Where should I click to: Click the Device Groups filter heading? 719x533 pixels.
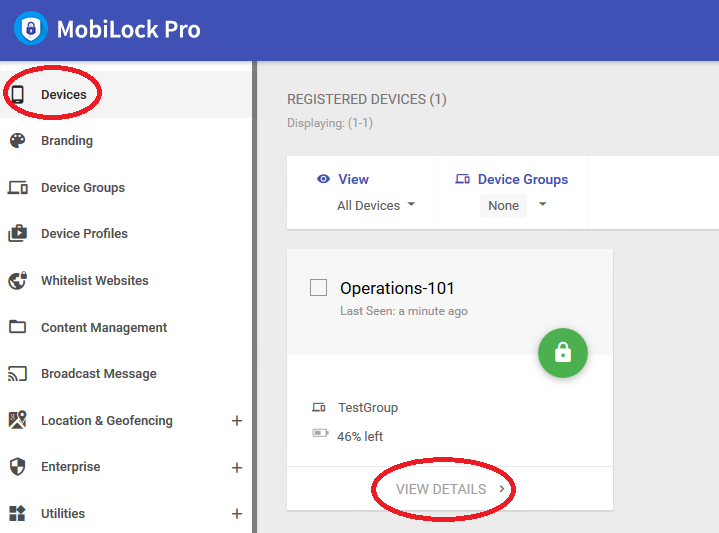[x=523, y=179]
